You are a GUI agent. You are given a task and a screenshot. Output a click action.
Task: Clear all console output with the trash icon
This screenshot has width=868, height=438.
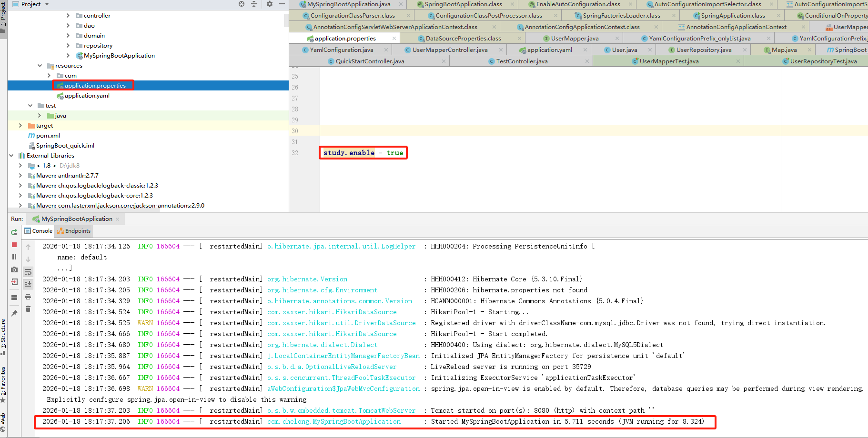28,309
